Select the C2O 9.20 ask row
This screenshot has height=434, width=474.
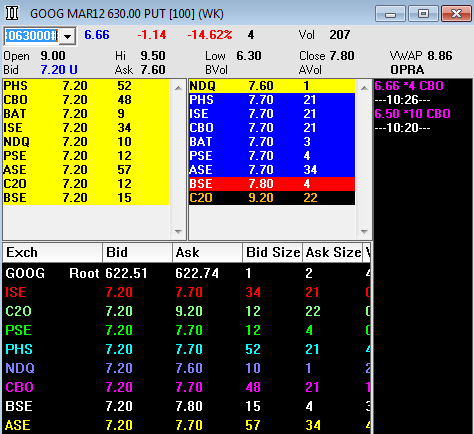coord(272,198)
